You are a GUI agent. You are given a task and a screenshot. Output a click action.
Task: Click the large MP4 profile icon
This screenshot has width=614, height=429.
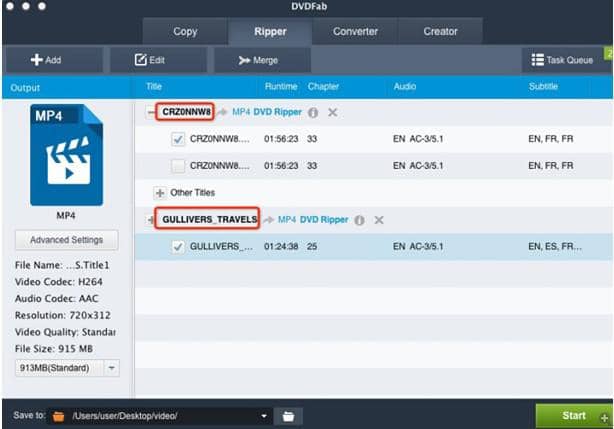tap(66, 155)
